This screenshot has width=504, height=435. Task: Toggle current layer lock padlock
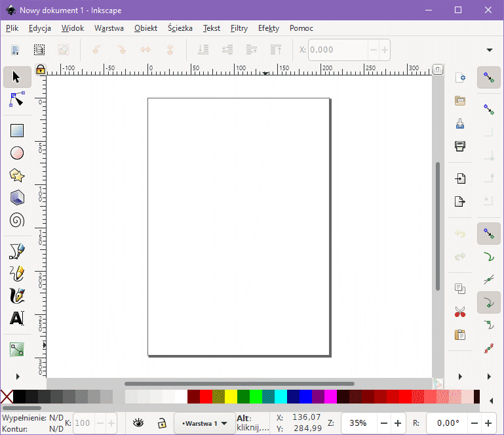pos(161,423)
